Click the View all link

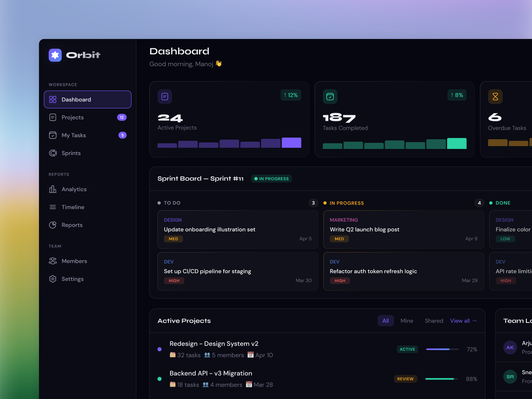pos(463,321)
